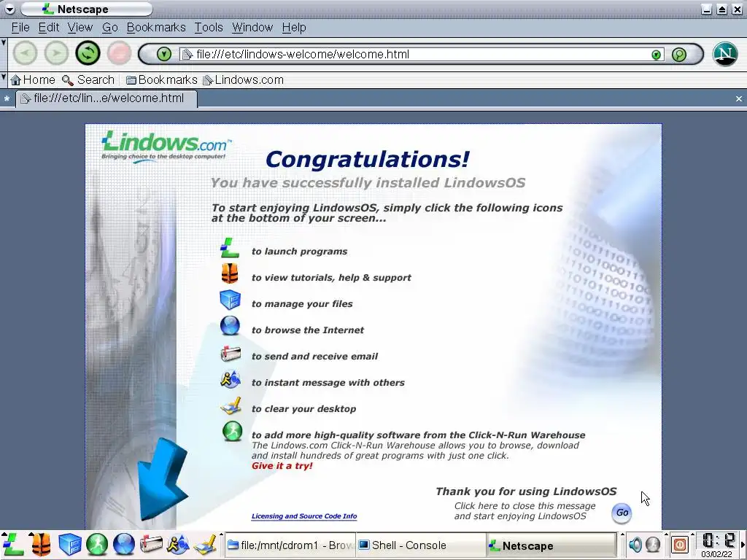Viewport: 747px width, 560px height.
Task: Go forward with the Forward arrow button
Action: tap(56, 52)
